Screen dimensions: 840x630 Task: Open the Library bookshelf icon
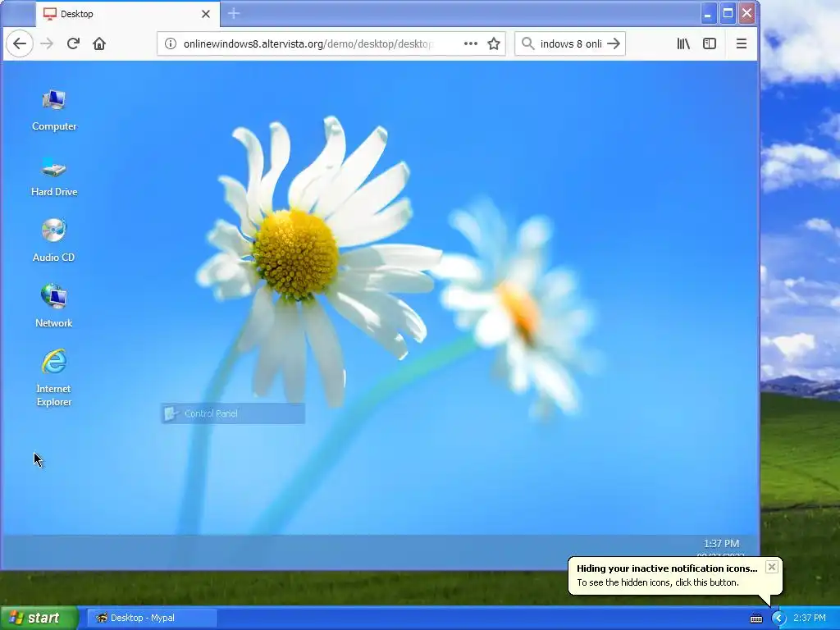tap(683, 44)
